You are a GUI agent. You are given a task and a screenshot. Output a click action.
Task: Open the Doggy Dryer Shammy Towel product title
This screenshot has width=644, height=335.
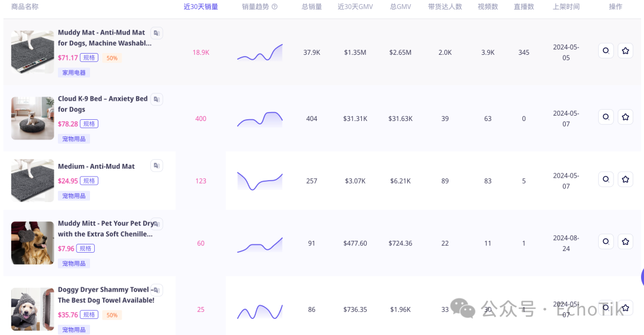(x=106, y=295)
